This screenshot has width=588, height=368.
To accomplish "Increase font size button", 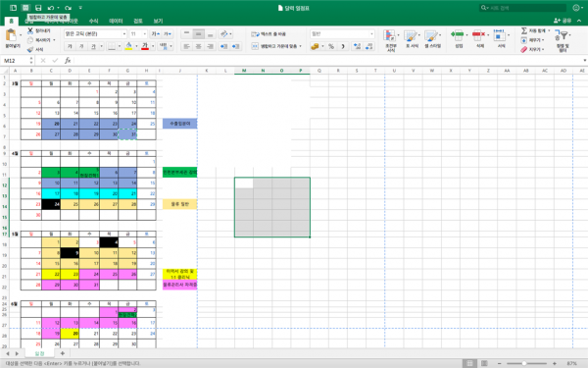I will coord(155,33).
